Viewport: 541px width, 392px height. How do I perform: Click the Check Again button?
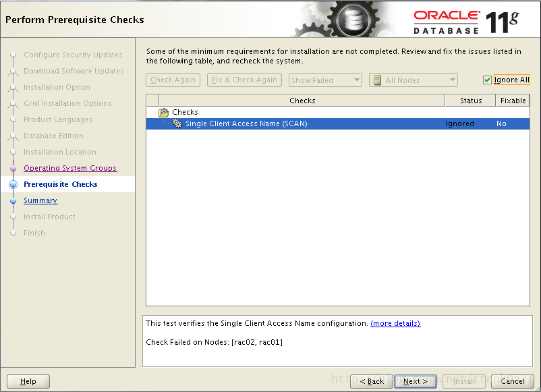tap(173, 80)
